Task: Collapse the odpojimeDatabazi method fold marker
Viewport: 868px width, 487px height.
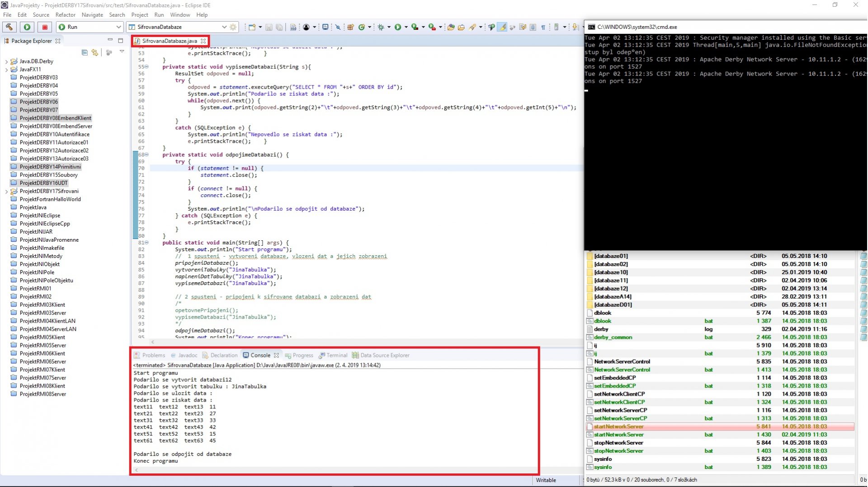Action: (146, 155)
